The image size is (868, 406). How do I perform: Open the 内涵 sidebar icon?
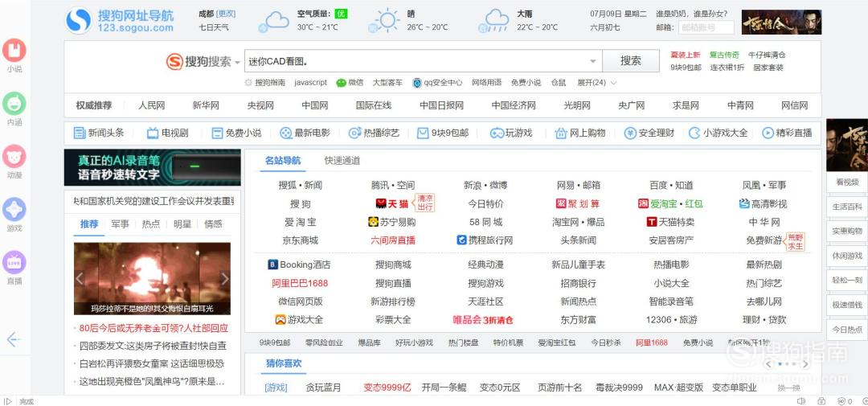pyautogui.click(x=14, y=104)
